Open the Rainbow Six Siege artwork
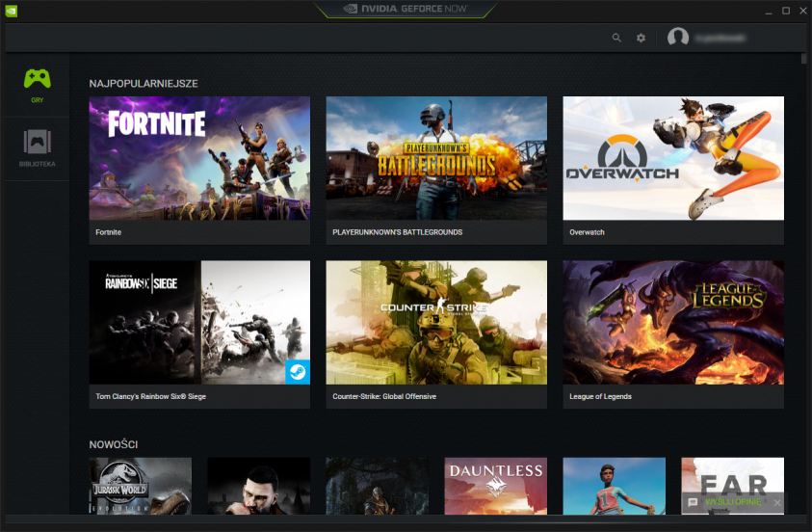Screen dimensions: 812x532 pos(199,322)
